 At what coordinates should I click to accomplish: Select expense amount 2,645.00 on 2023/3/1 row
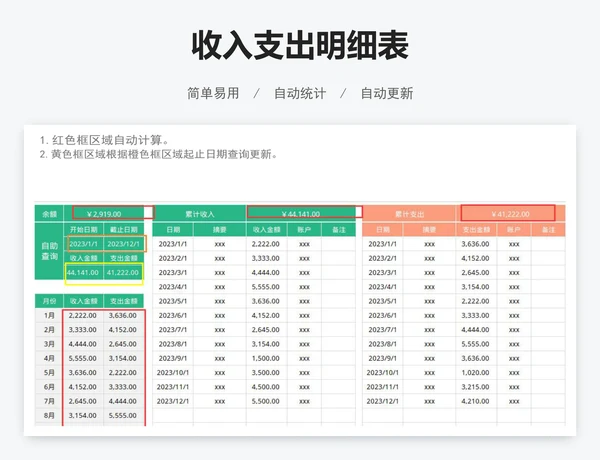click(x=475, y=272)
